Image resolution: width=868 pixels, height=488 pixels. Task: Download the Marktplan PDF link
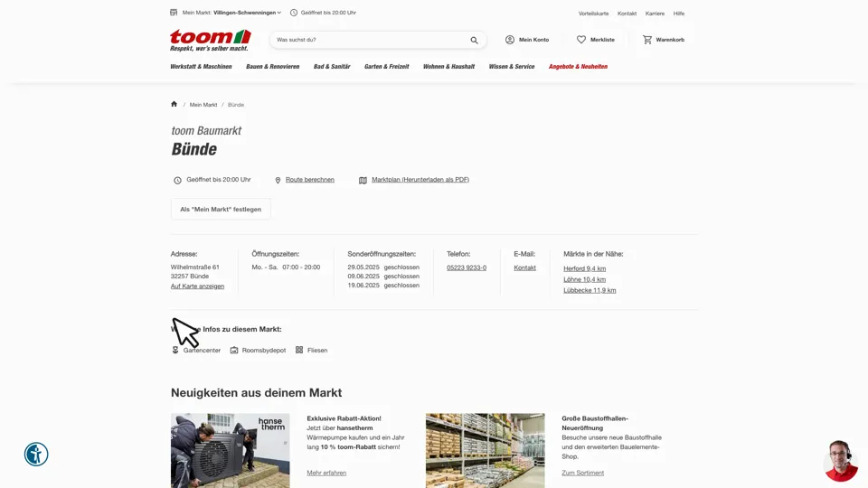pyautogui.click(x=420, y=180)
